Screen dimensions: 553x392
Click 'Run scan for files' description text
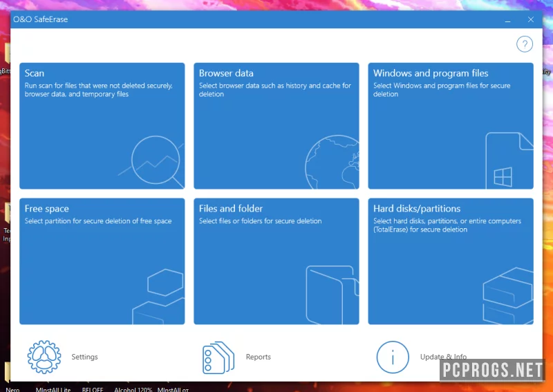pyautogui.click(x=98, y=90)
